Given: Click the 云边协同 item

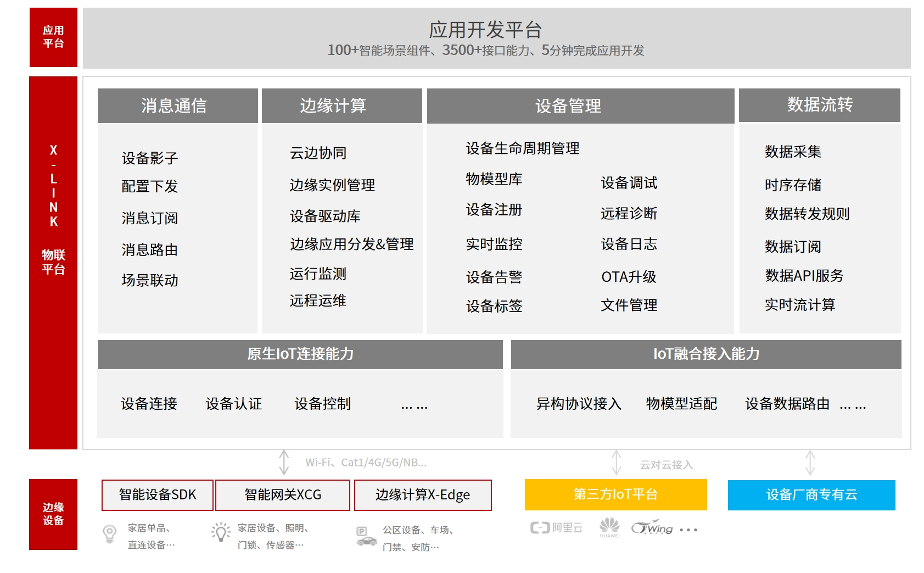Looking at the screenshot, I should tap(318, 153).
